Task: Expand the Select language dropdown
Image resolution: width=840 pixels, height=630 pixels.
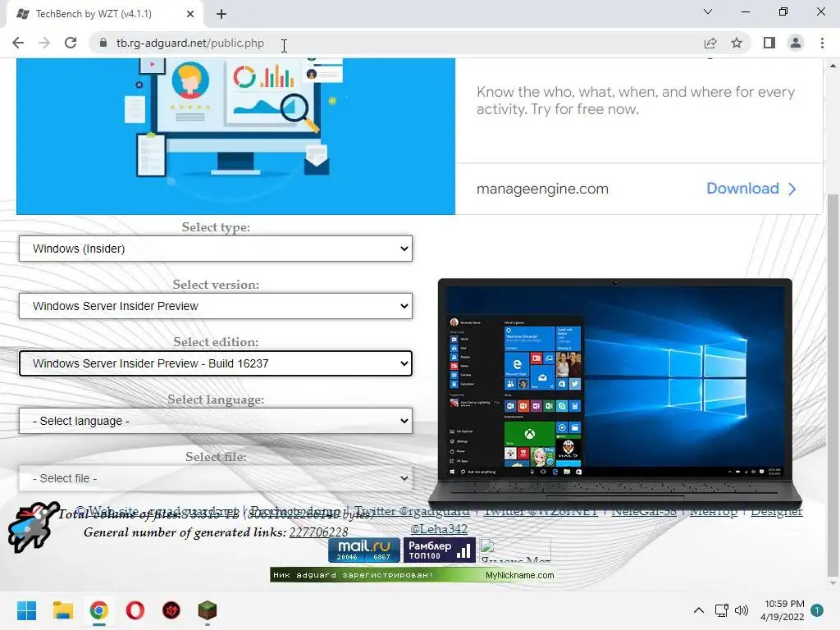Action: pos(216,421)
